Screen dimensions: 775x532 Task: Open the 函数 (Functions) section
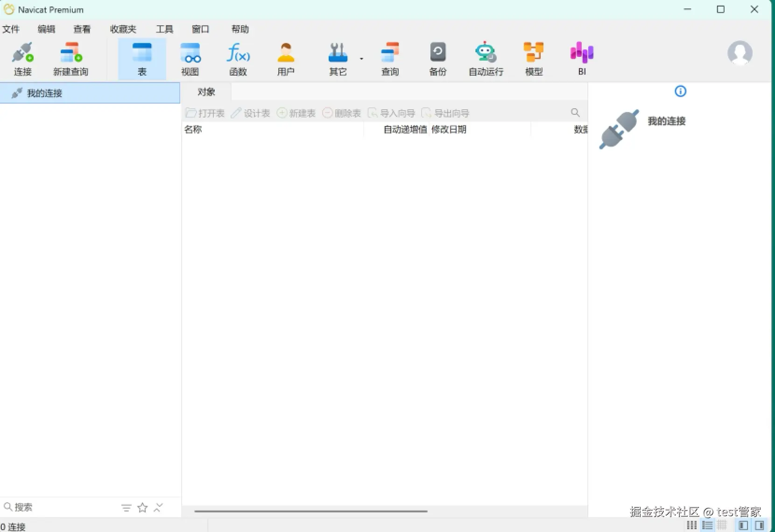[x=238, y=58]
